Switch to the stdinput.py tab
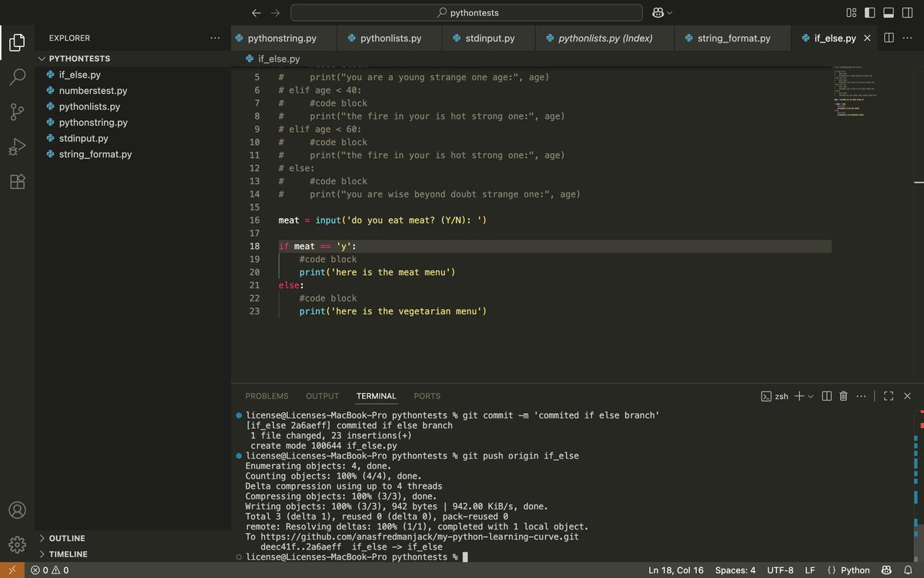924x578 pixels. pyautogui.click(x=490, y=38)
